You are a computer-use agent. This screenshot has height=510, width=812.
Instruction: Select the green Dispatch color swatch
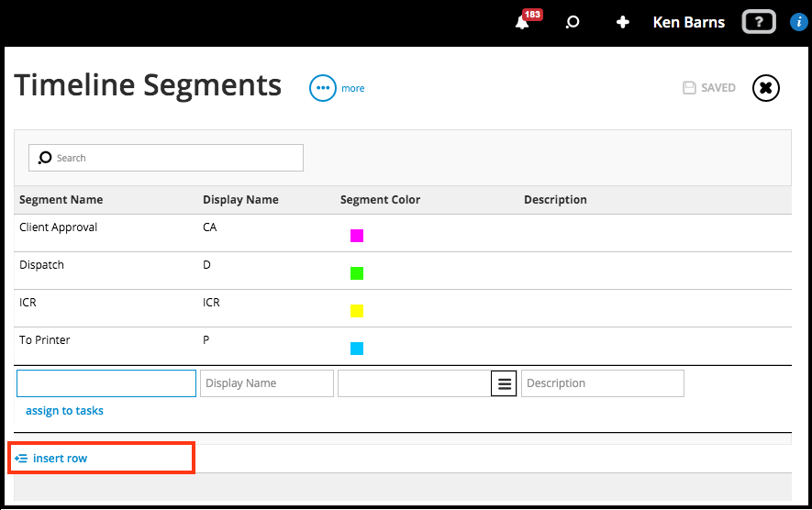[357, 273]
